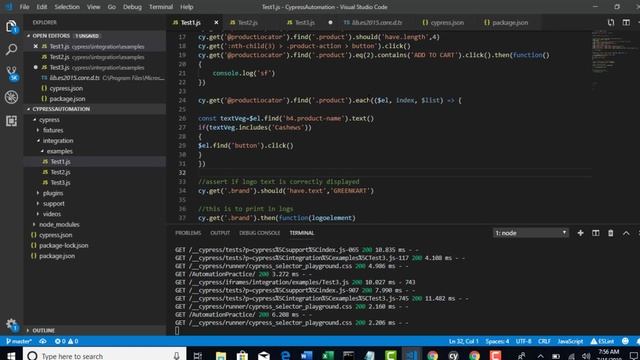This screenshot has height=360, width=640.
Task: Open errors and warnings counter in status bar
Action: tap(66, 341)
